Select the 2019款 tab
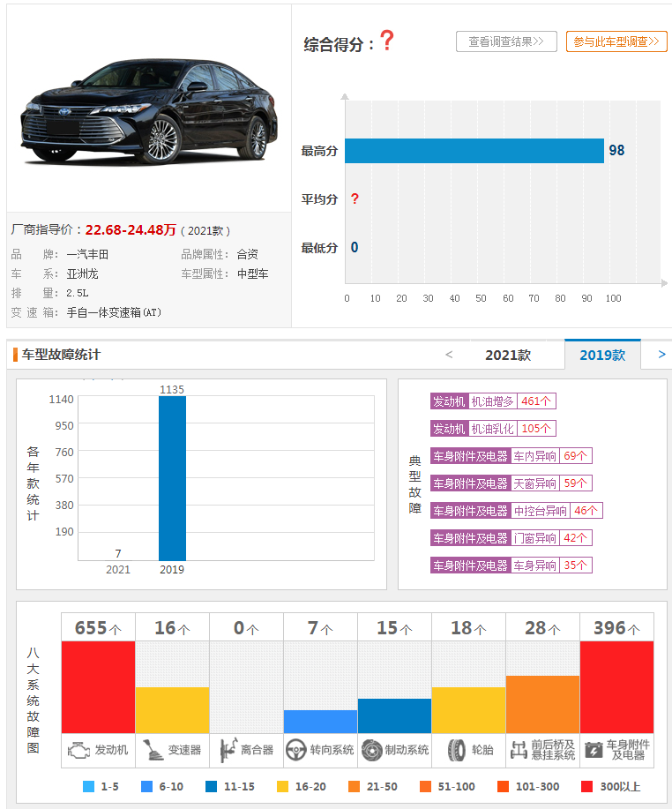 click(x=602, y=355)
